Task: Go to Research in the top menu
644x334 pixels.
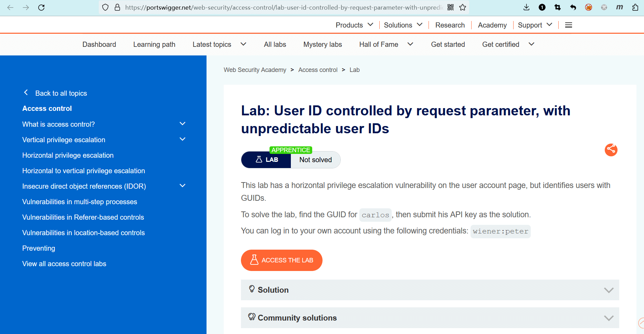Action: pos(450,25)
